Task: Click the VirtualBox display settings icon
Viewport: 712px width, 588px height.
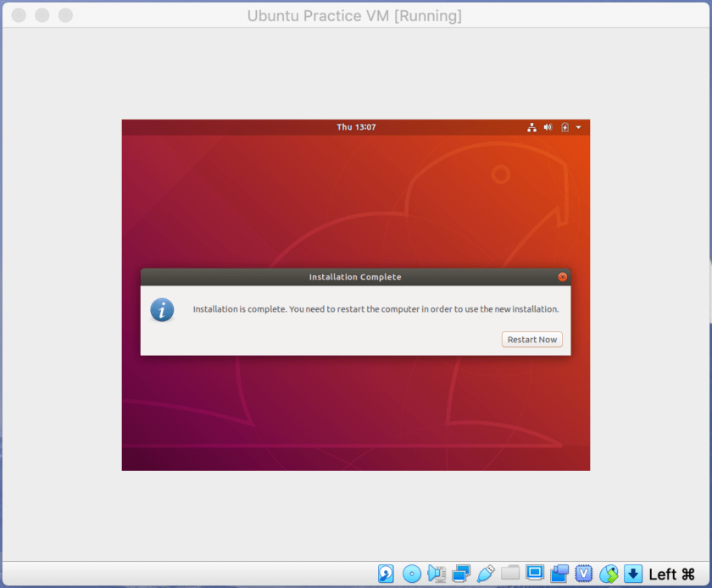Action: pyautogui.click(x=535, y=573)
